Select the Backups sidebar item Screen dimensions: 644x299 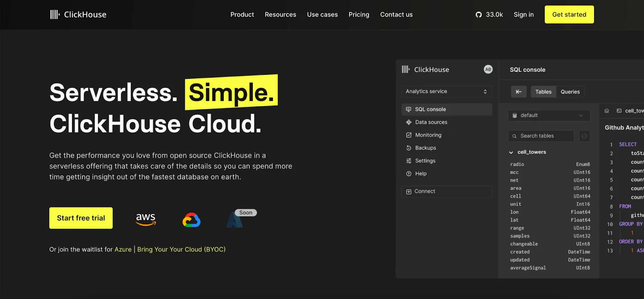[446, 148]
